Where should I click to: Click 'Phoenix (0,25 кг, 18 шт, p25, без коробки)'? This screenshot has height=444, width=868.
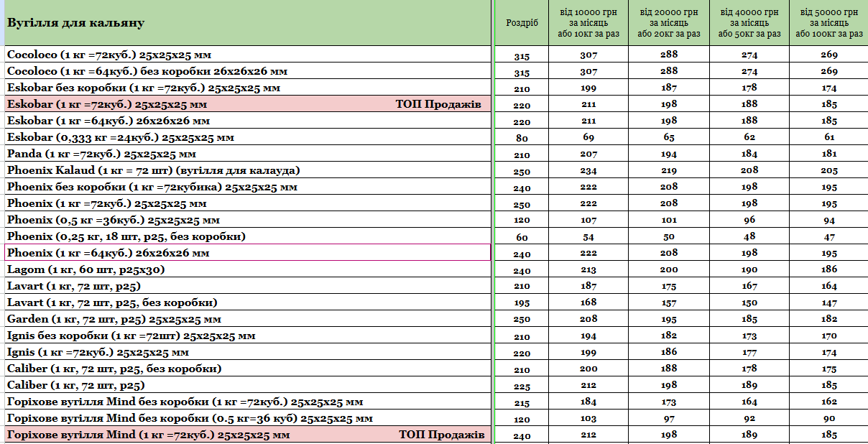click(x=247, y=236)
